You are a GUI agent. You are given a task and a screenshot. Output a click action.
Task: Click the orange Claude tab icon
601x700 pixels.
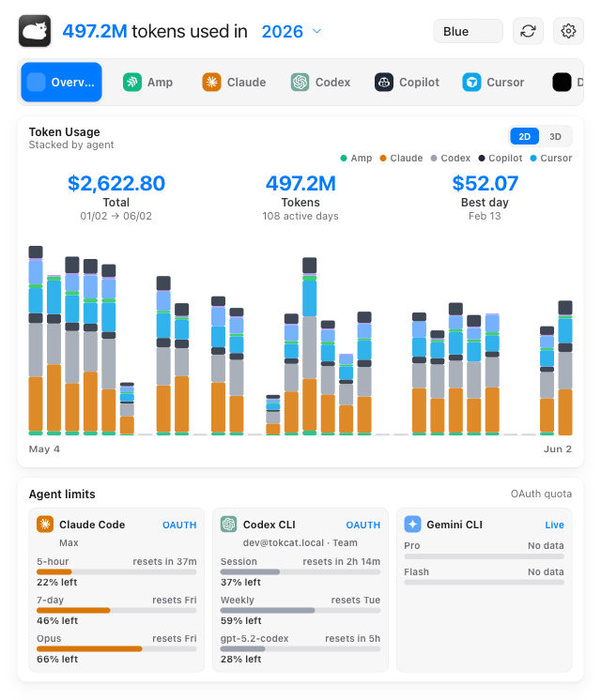coord(212,83)
